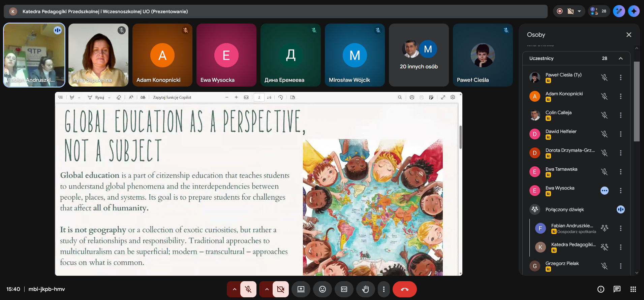Open audio settings arrow beside microphone
Screen dimensions: 644x300
235,289
